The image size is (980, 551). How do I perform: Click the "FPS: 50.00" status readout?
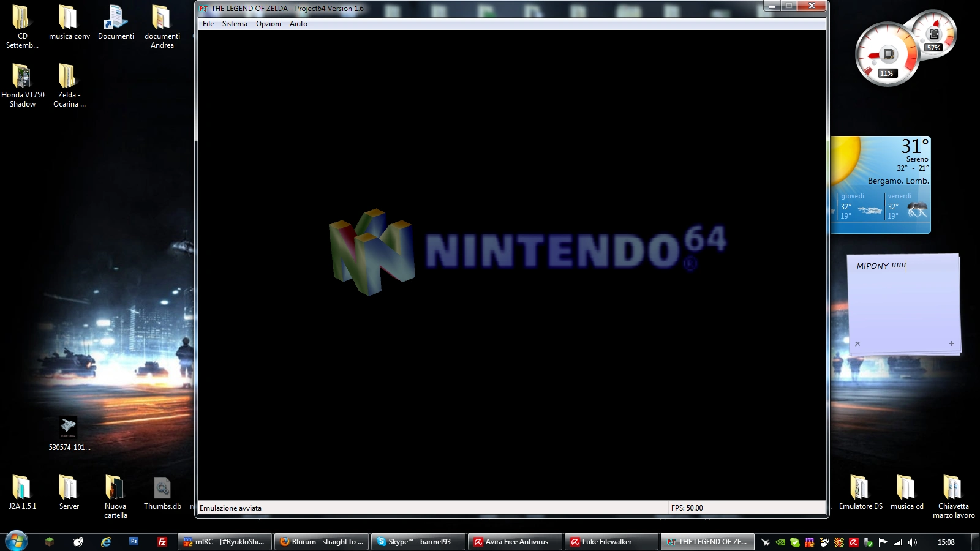point(687,508)
